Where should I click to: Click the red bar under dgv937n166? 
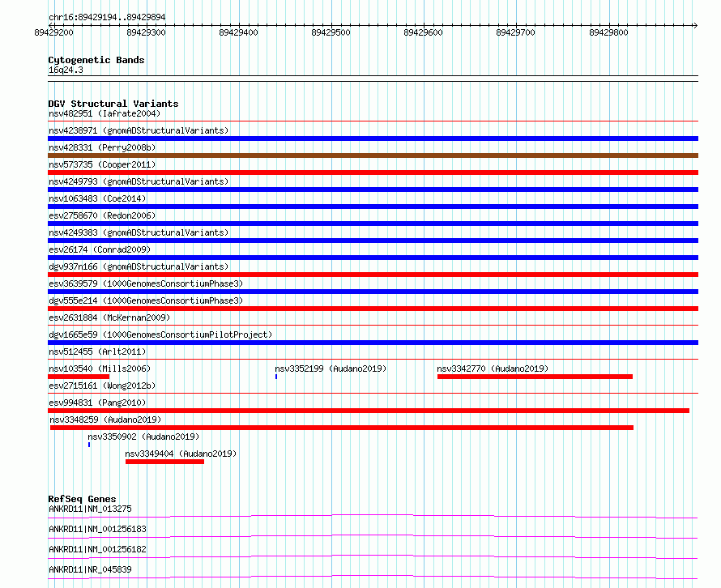(x=373, y=275)
